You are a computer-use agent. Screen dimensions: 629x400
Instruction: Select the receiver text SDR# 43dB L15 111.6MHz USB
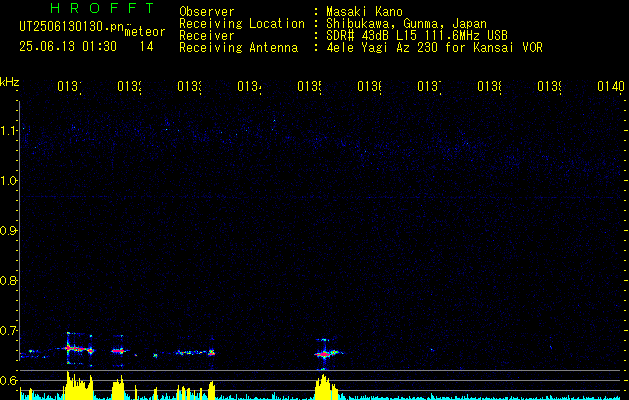(417, 36)
